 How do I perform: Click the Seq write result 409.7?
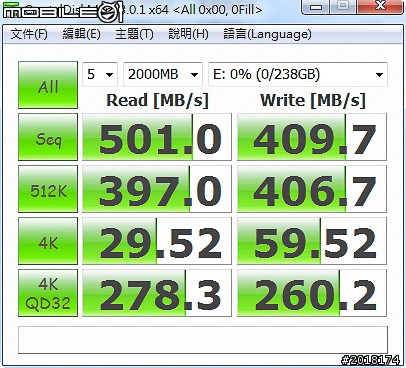312,137
